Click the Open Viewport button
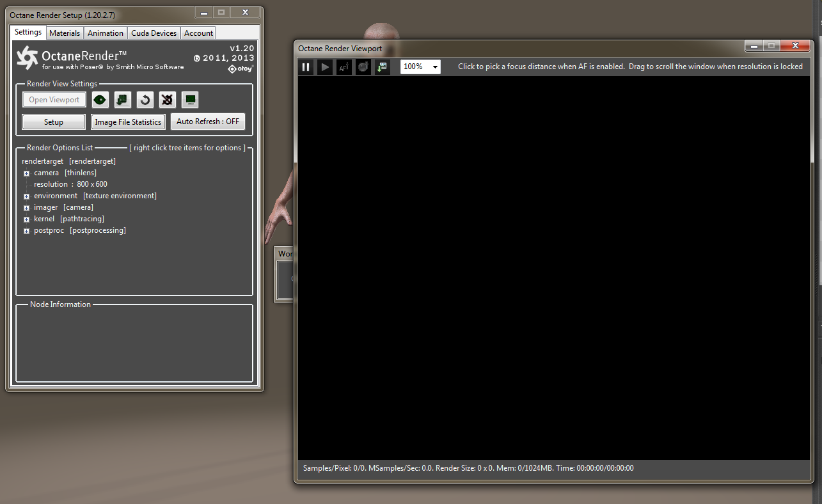Screen dimensions: 822x504 pyautogui.click(x=54, y=100)
